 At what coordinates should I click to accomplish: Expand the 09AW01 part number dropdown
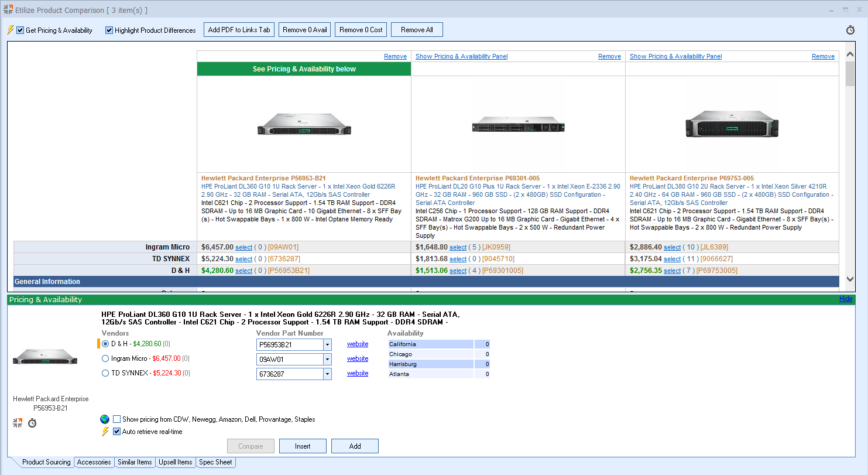click(327, 359)
